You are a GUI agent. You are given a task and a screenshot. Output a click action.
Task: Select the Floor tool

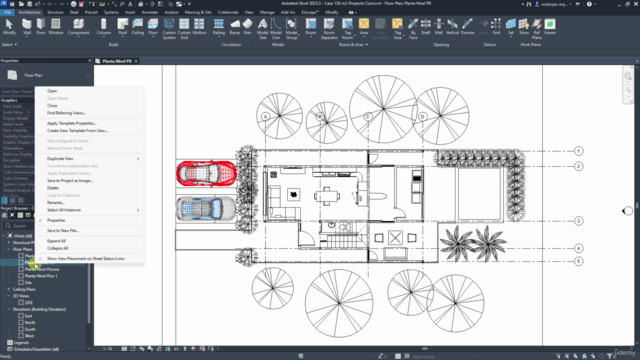pos(153,27)
